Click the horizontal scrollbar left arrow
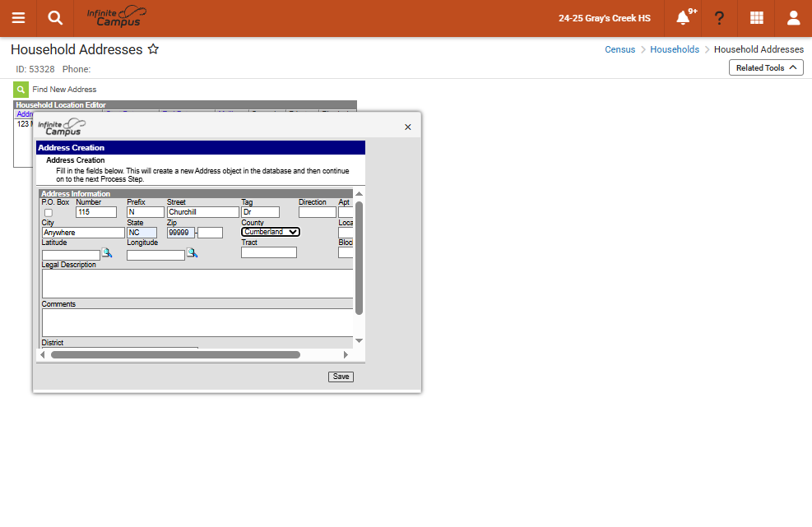 click(43, 355)
